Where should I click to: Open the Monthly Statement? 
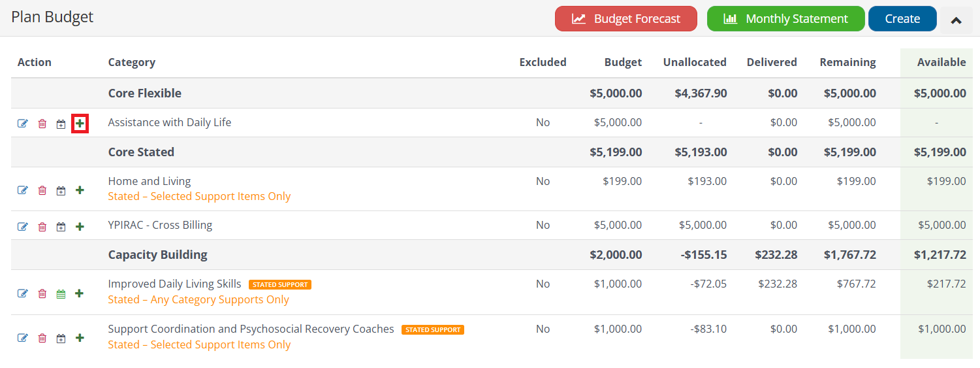(785, 19)
